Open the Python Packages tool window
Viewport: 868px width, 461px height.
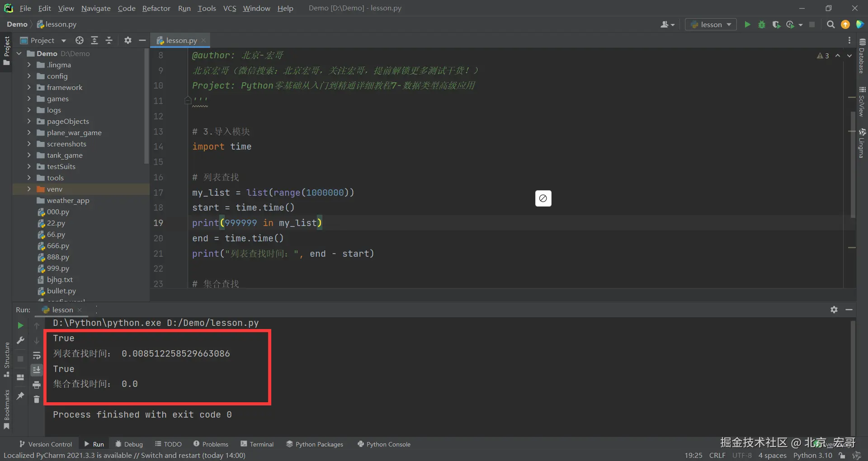coord(315,444)
